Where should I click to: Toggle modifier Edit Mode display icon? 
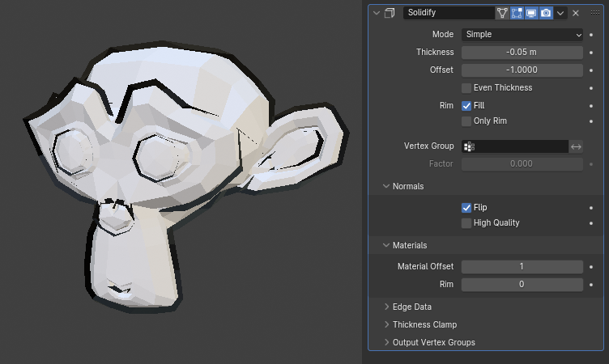tap(517, 13)
